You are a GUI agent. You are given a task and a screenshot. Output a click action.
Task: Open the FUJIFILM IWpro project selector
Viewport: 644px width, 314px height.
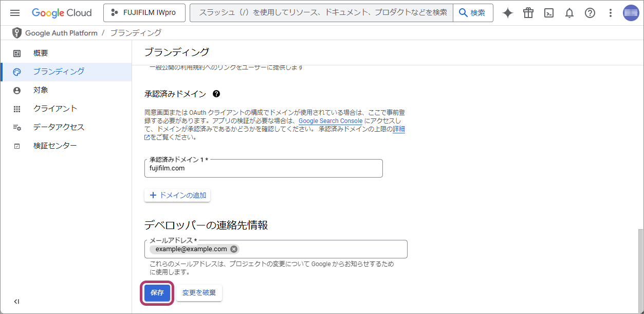(144, 13)
